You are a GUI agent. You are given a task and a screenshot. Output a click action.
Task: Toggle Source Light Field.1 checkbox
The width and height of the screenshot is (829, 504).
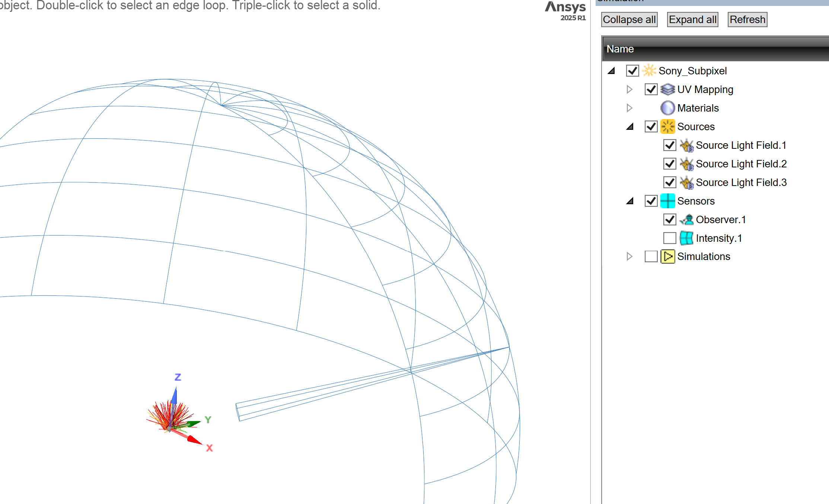670,145
